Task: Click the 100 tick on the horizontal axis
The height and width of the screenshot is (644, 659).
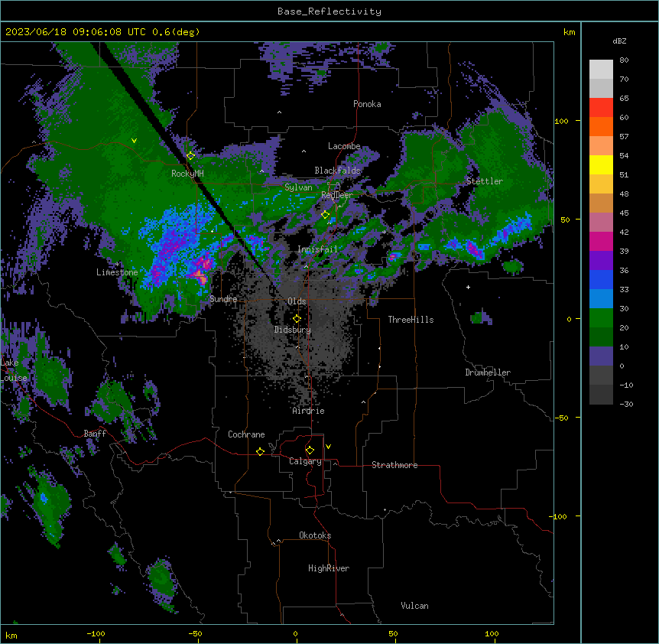Action: tap(492, 633)
